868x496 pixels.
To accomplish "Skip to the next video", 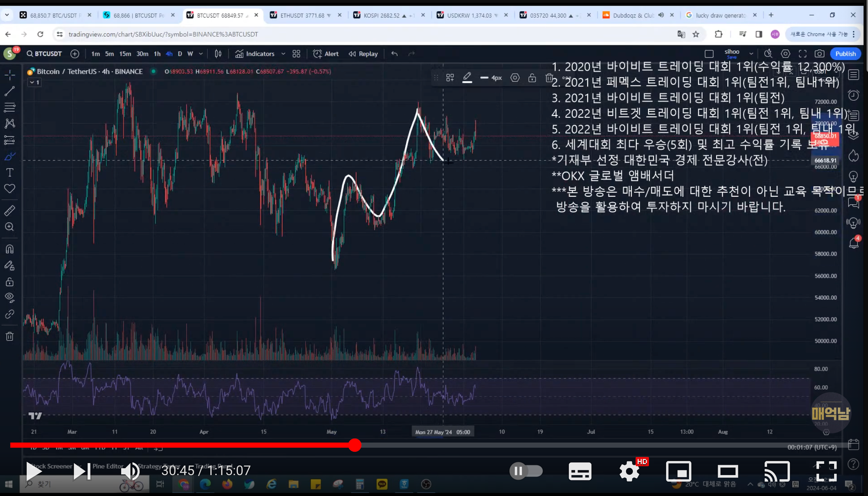I will click(x=82, y=471).
